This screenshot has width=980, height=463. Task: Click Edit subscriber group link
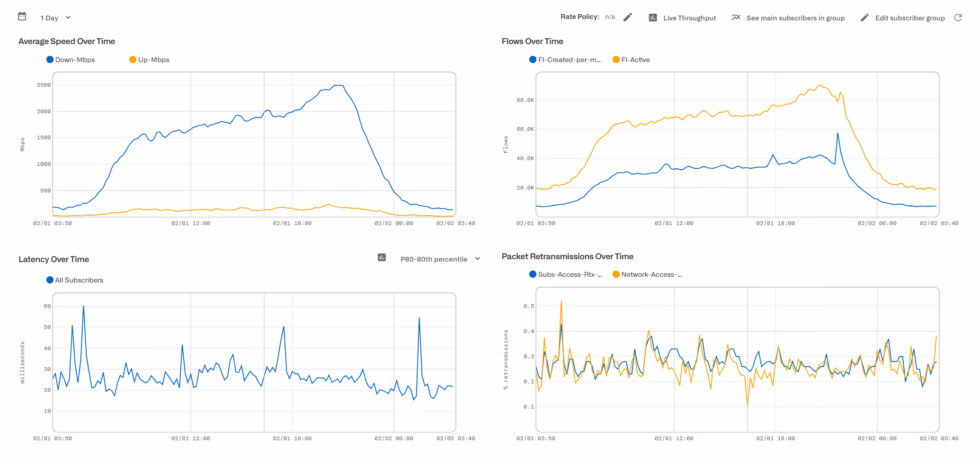[x=910, y=18]
